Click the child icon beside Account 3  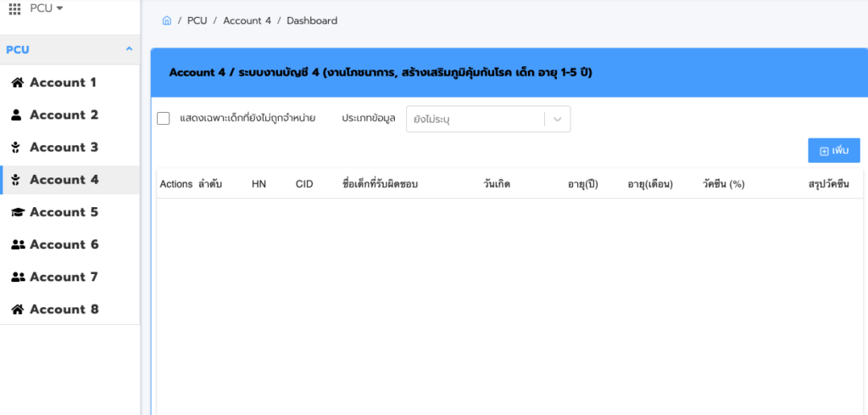tap(16, 147)
